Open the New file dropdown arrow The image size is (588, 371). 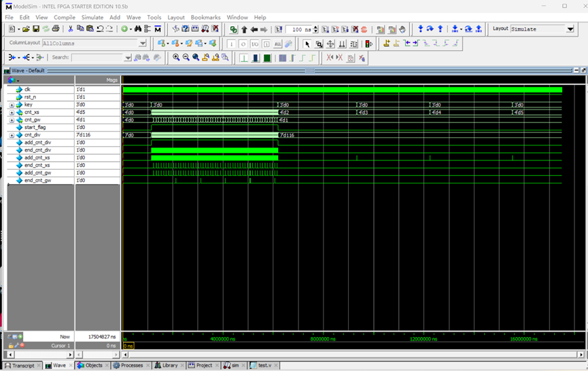pos(18,29)
